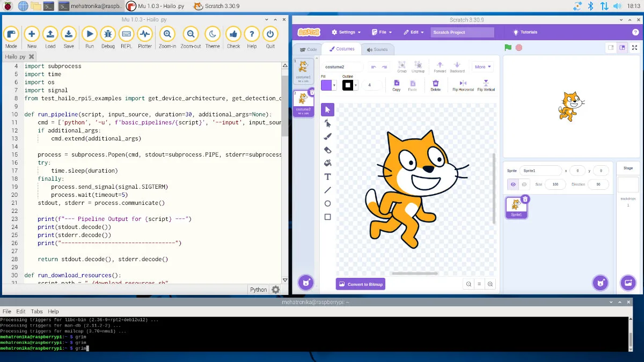Select the Brush tool in Scratch

[328, 137]
